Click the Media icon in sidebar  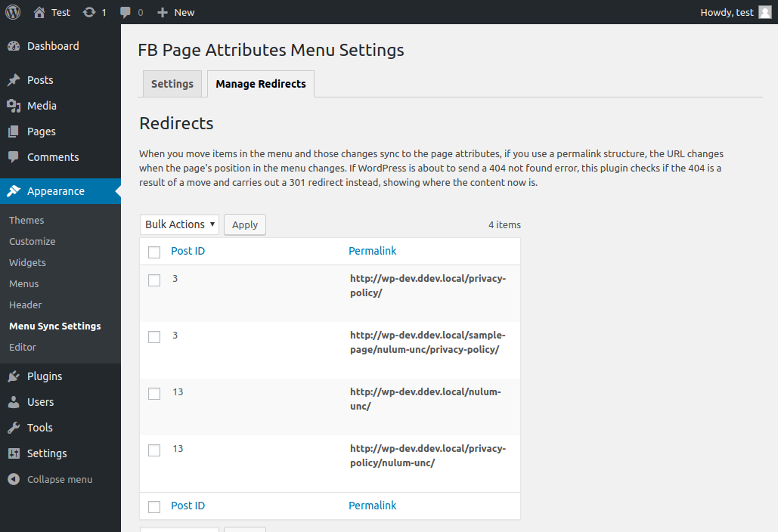click(x=14, y=106)
